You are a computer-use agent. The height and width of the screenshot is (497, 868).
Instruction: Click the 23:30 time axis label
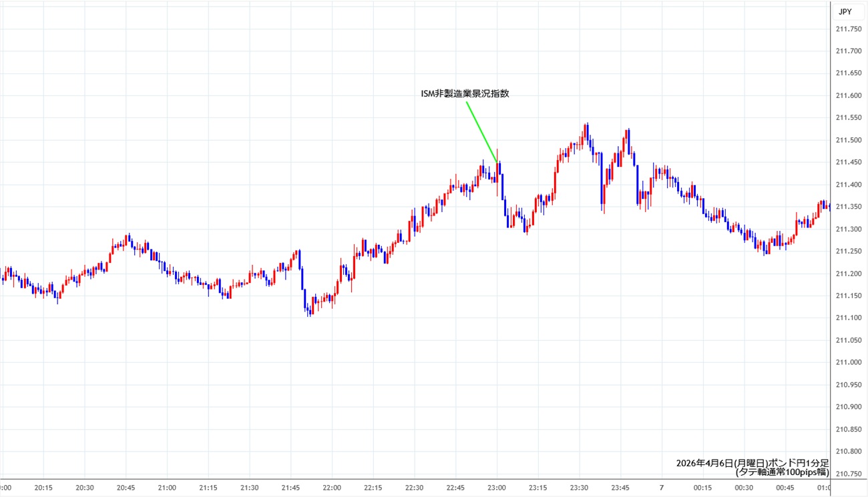click(579, 488)
